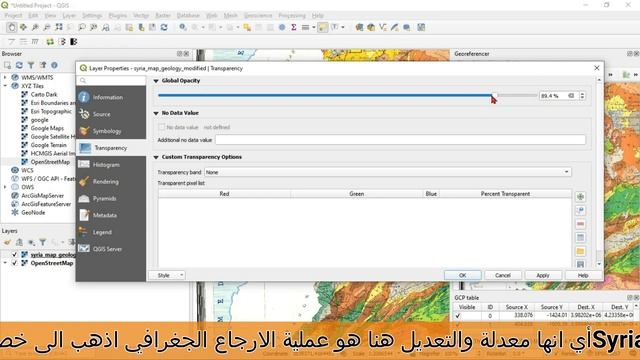640x360 pixels.
Task: Click Help in Layer Properties dialog
Action: click(583, 276)
